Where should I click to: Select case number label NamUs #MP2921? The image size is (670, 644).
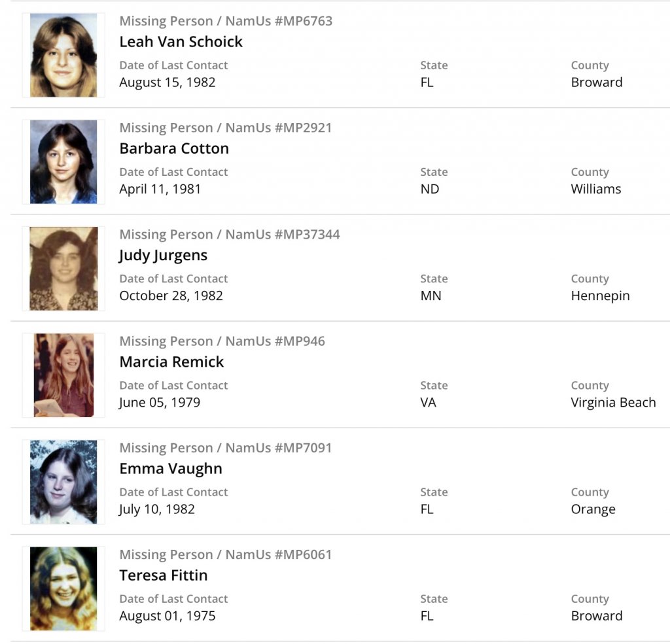[x=226, y=127]
